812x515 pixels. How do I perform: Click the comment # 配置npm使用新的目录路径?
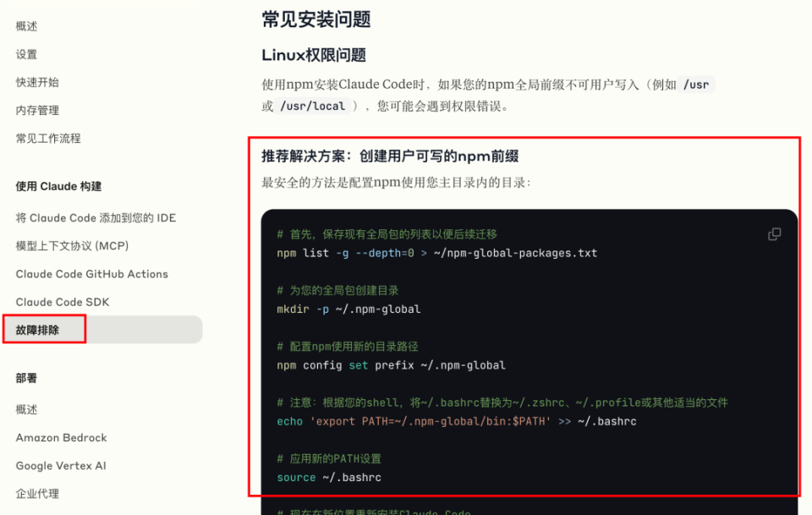click(348, 346)
